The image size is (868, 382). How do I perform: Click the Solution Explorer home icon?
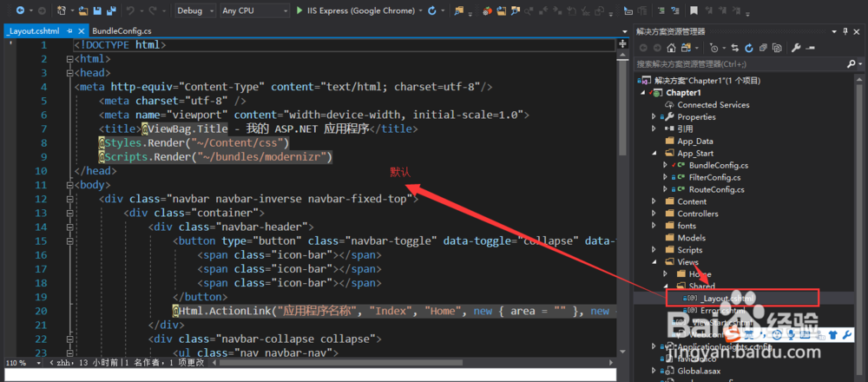tap(671, 48)
